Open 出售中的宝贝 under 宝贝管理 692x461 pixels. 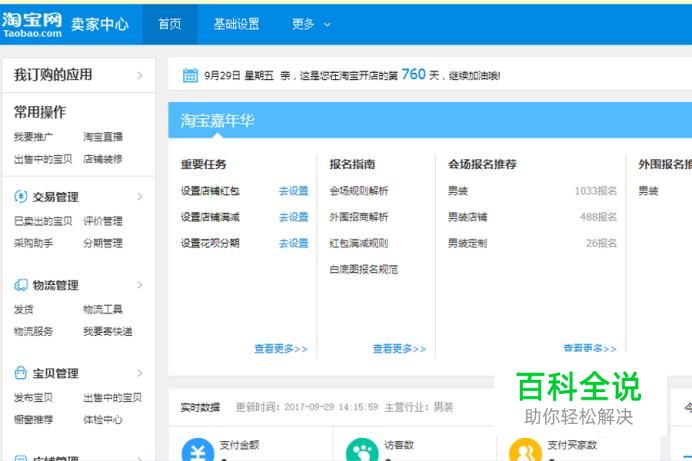pos(113,397)
